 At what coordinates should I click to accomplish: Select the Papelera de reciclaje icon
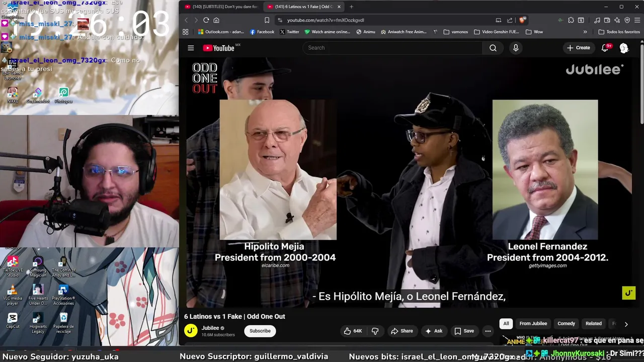tap(63, 323)
